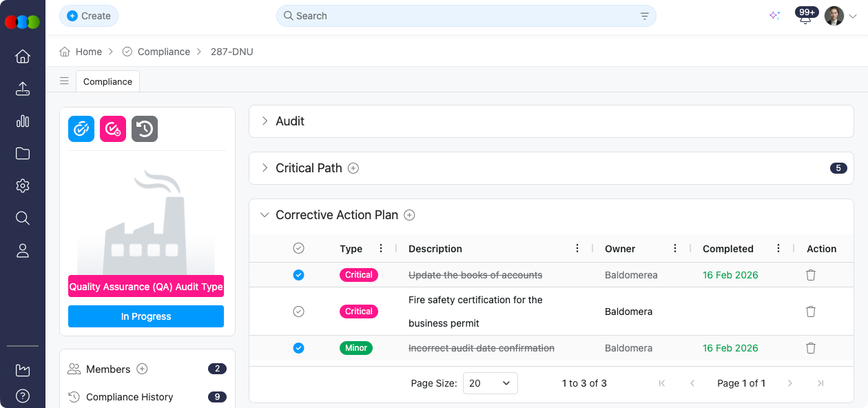Open the Create button in the top bar
This screenshot has width=868, height=408.
coord(88,15)
